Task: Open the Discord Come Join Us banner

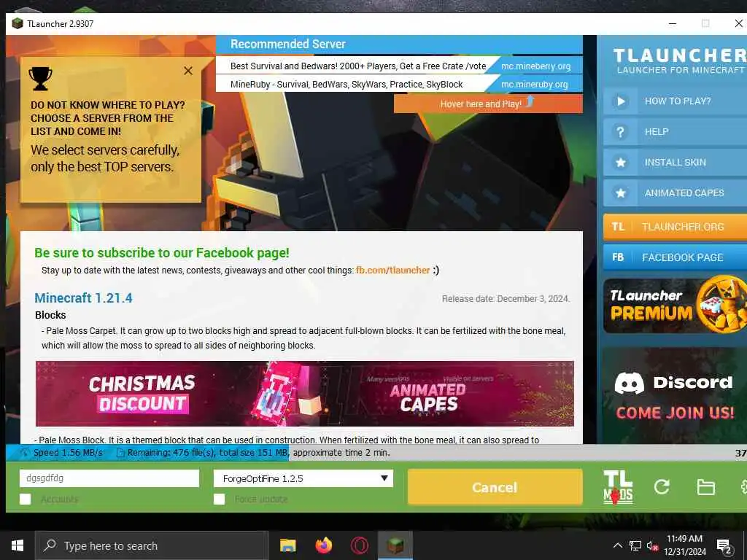Action: click(x=675, y=396)
